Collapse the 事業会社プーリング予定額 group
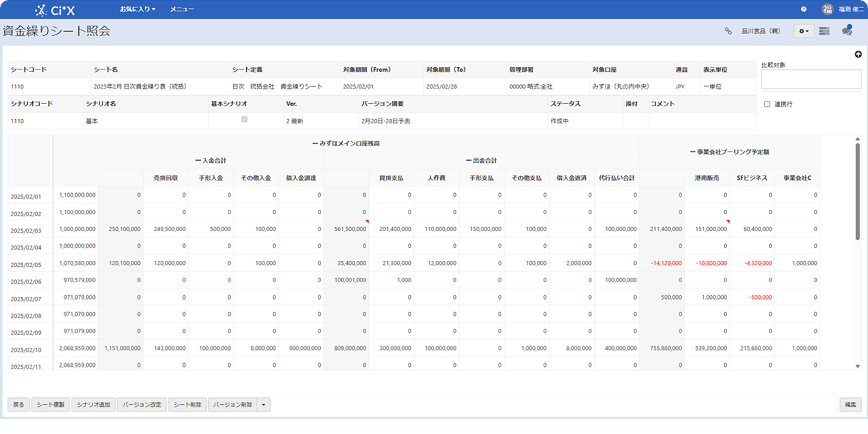This screenshot has height=434, width=868. pos(693,152)
